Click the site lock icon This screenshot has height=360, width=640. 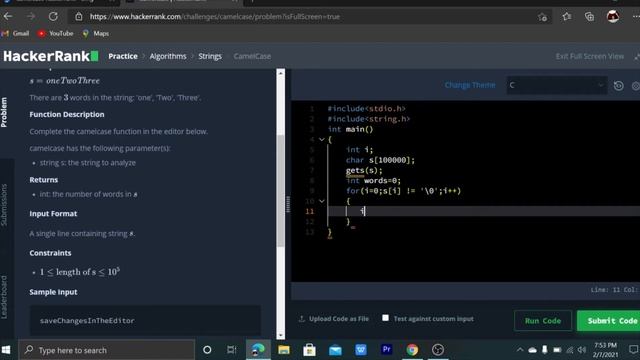79,17
